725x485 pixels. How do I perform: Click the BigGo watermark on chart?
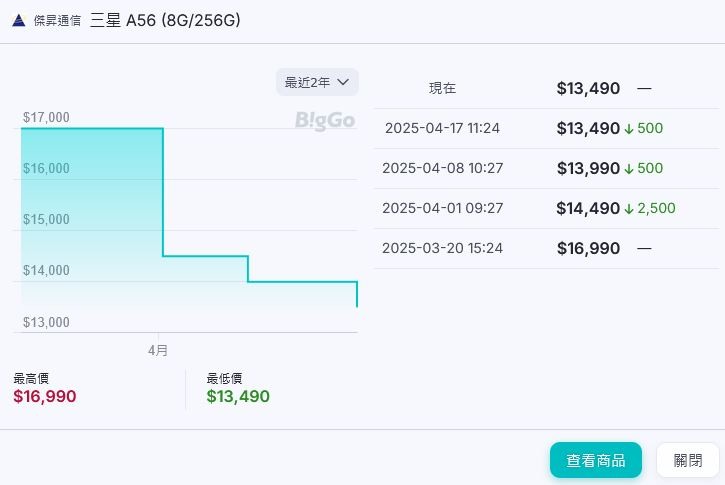[x=325, y=121]
